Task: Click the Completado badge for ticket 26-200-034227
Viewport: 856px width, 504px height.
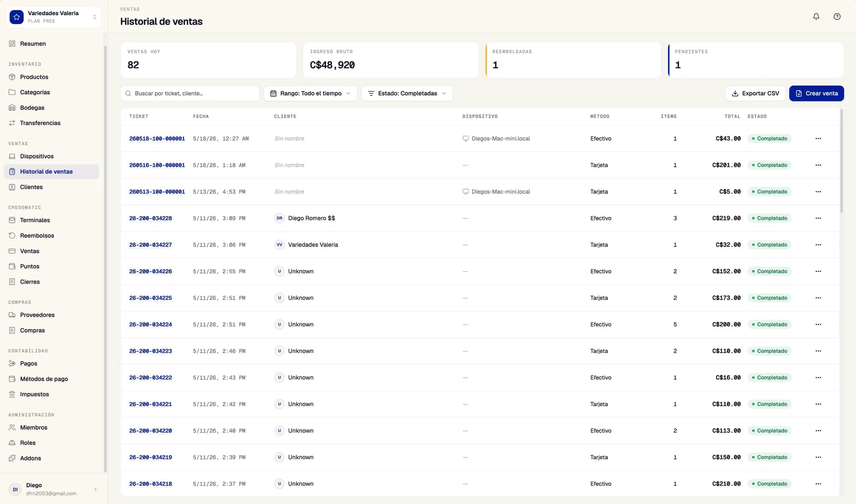Action: pos(770,245)
